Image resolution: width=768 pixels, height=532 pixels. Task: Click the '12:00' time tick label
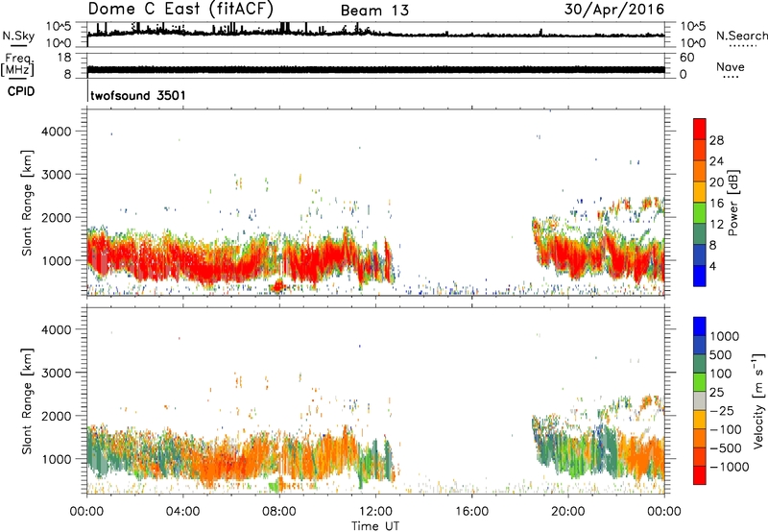click(375, 512)
